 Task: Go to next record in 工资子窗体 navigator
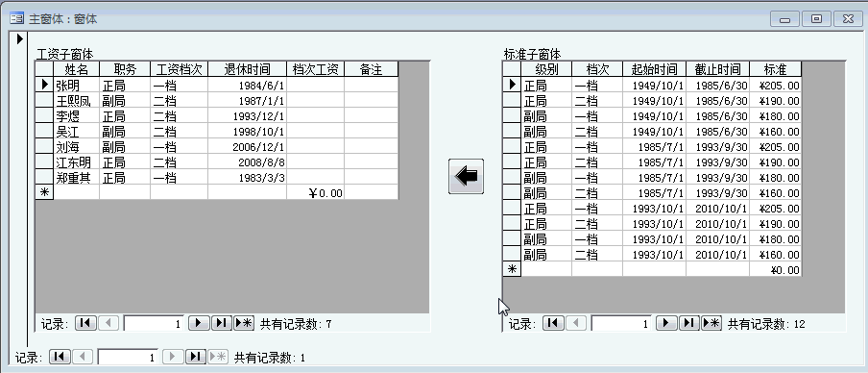199,323
